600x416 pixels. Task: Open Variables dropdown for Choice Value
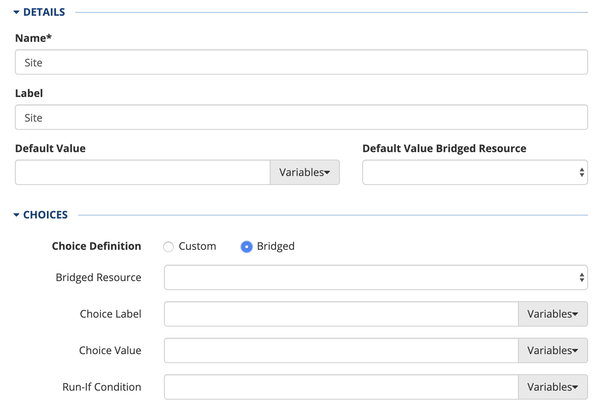pos(553,350)
